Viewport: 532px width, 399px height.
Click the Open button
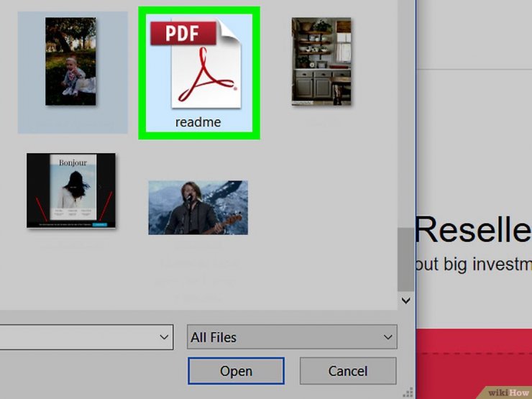tap(236, 371)
